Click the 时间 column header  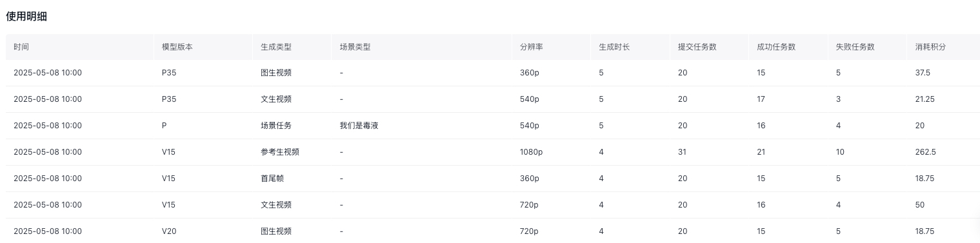[x=21, y=47]
